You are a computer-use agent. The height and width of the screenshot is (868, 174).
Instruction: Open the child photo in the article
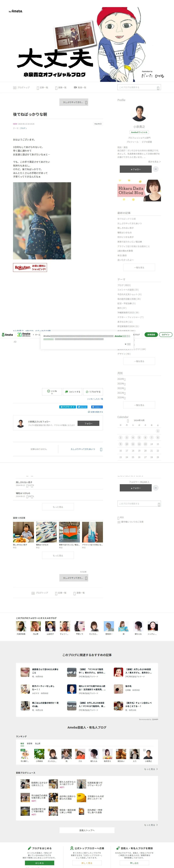42,221
